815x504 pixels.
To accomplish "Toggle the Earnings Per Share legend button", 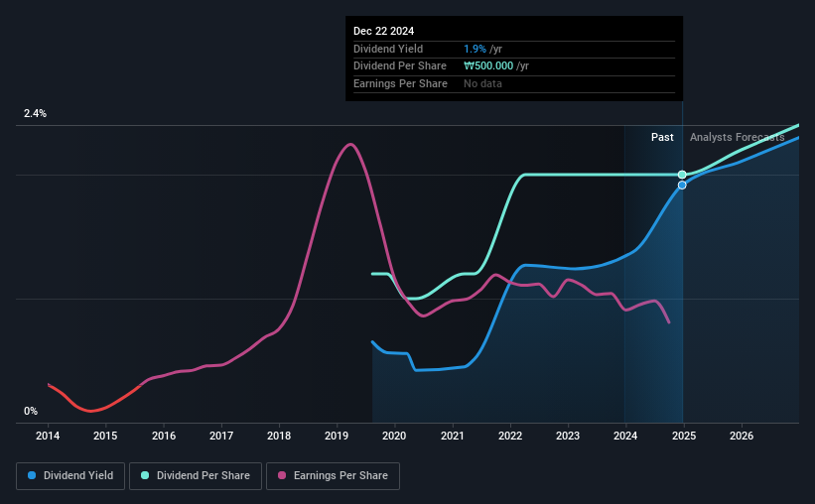I will [333, 476].
